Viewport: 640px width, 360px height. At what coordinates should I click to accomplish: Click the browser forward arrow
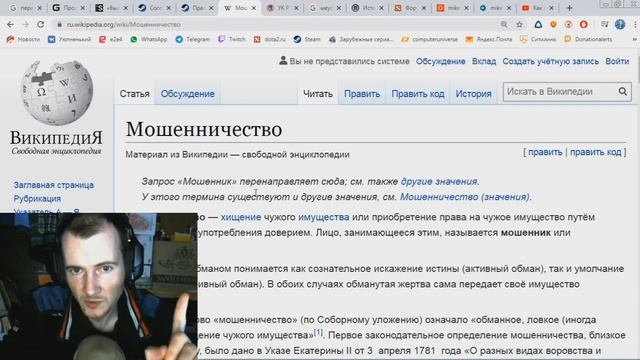coord(25,24)
